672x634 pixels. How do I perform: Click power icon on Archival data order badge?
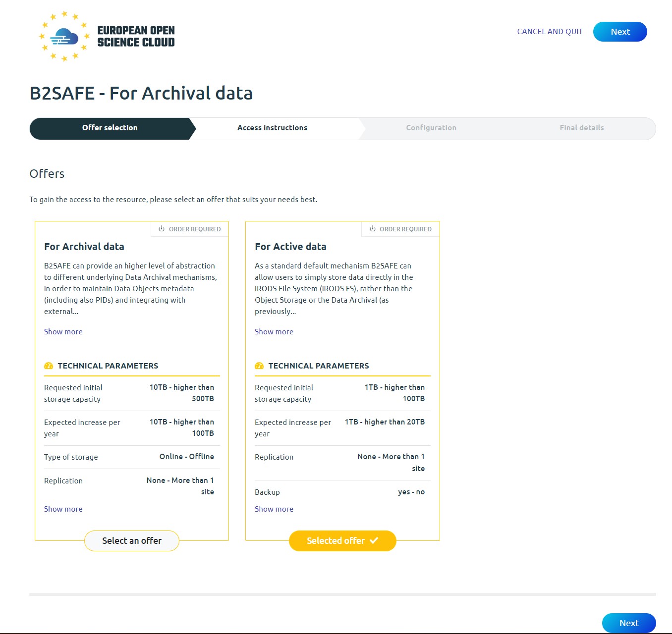coord(162,229)
